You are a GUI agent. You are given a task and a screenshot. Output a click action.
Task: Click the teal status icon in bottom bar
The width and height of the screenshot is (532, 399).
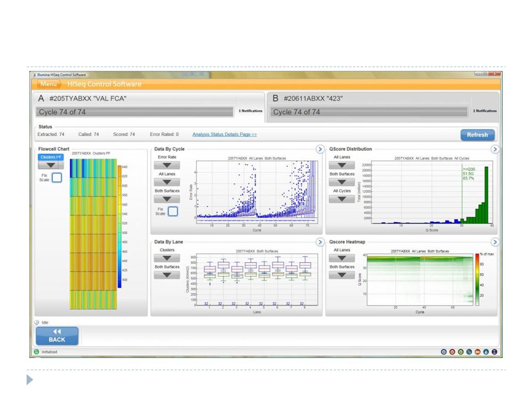tap(469, 352)
